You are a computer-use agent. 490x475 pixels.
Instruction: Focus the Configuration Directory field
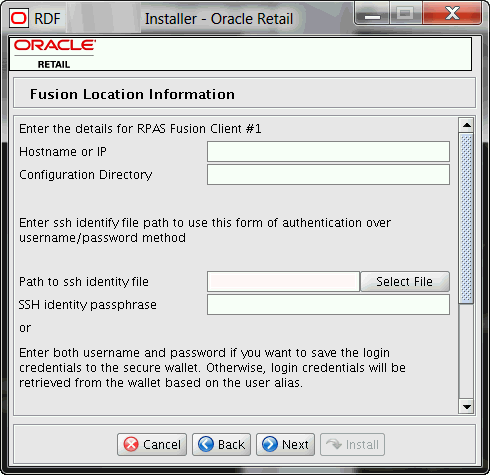click(x=328, y=175)
